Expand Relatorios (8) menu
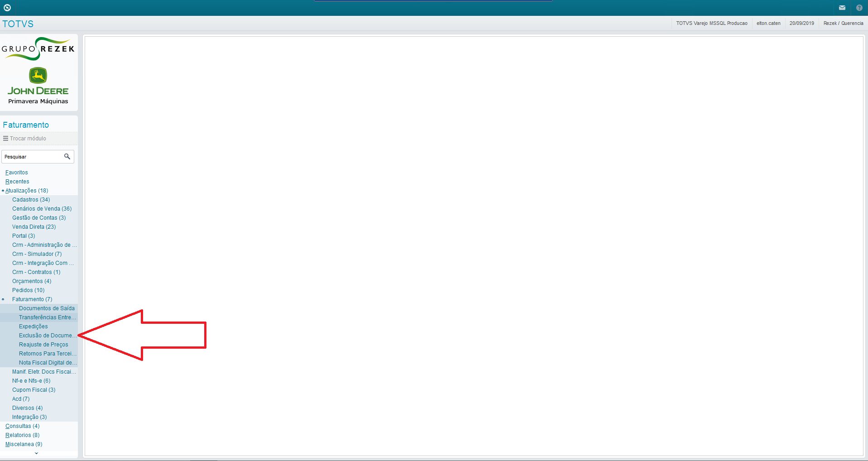The image size is (868, 461). click(22, 435)
